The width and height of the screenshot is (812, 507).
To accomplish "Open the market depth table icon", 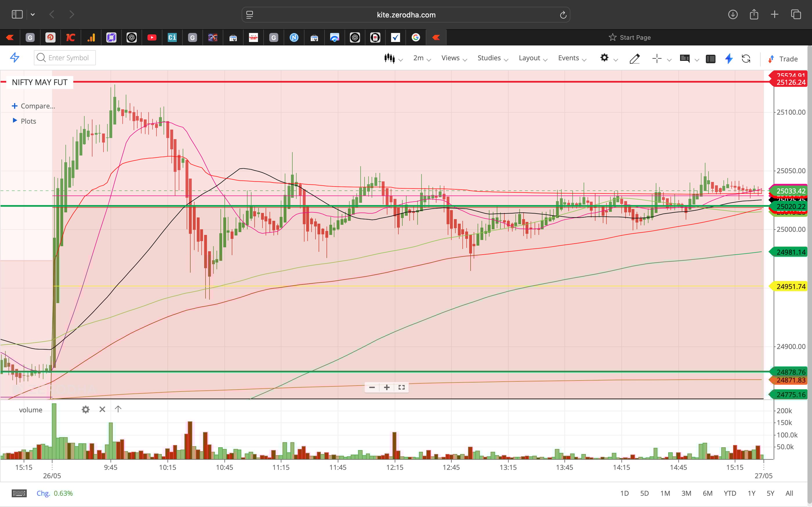I will click(x=711, y=59).
